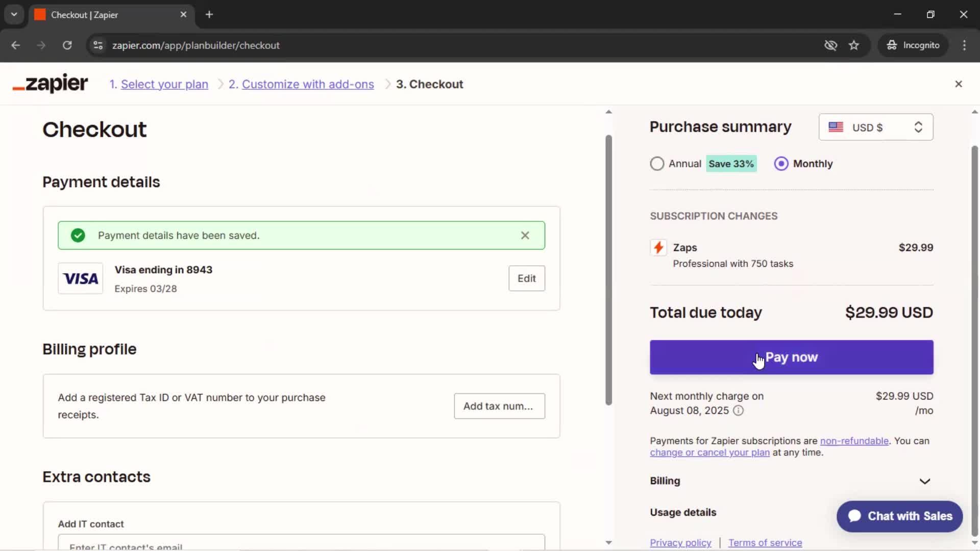980x551 pixels.
Task: Open change or cancel your plan link
Action: click(709, 453)
